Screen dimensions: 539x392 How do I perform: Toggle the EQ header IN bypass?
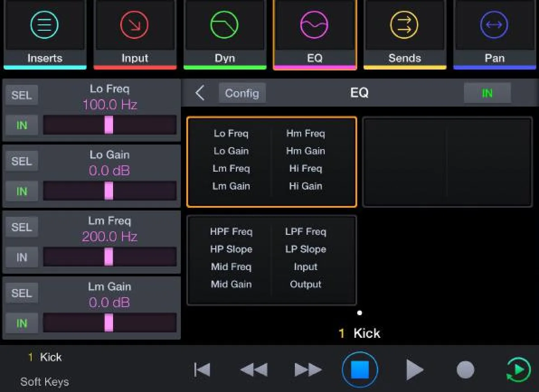click(x=487, y=93)
